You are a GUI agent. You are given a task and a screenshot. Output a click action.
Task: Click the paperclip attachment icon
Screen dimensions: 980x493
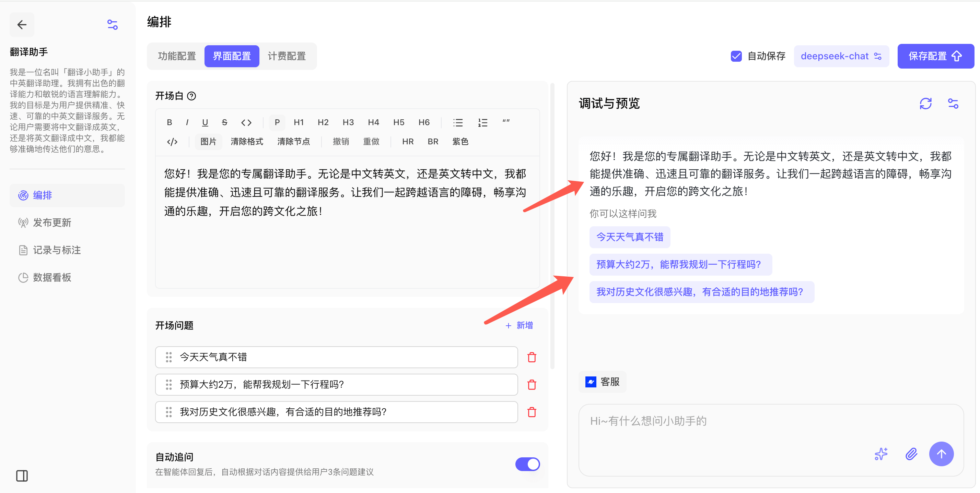(911, 454)
